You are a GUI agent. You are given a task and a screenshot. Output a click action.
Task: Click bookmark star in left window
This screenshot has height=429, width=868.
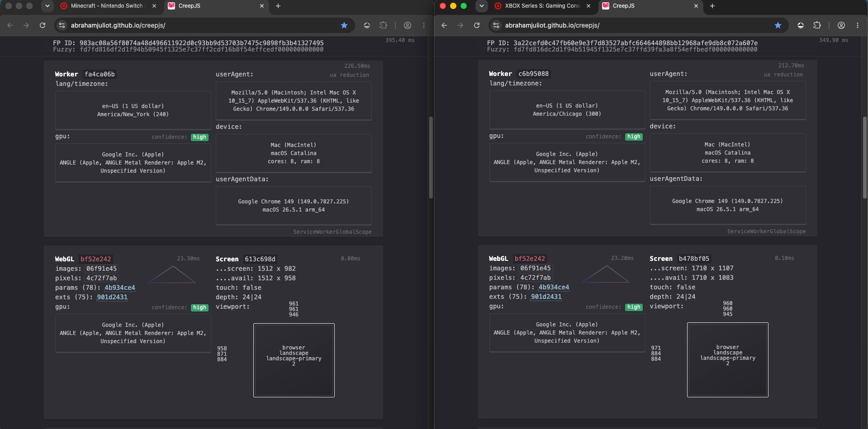(x=344, y=25)
